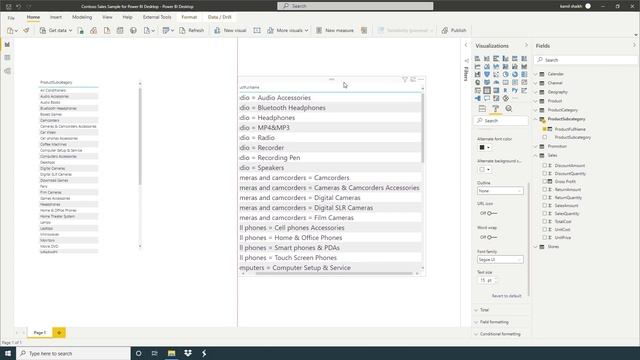
Task: Open Report view in left sidebar
Action: coord(7,44)
